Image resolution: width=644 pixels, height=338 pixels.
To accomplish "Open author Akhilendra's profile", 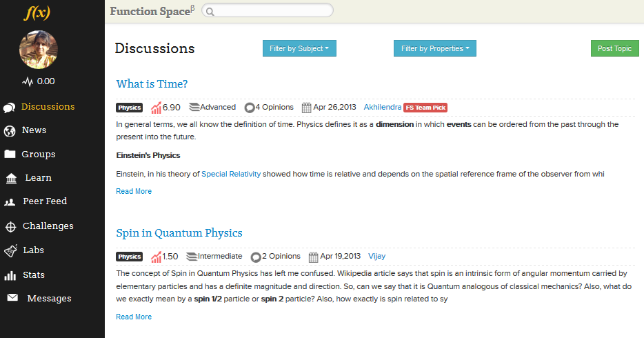I will pos(383,107).
